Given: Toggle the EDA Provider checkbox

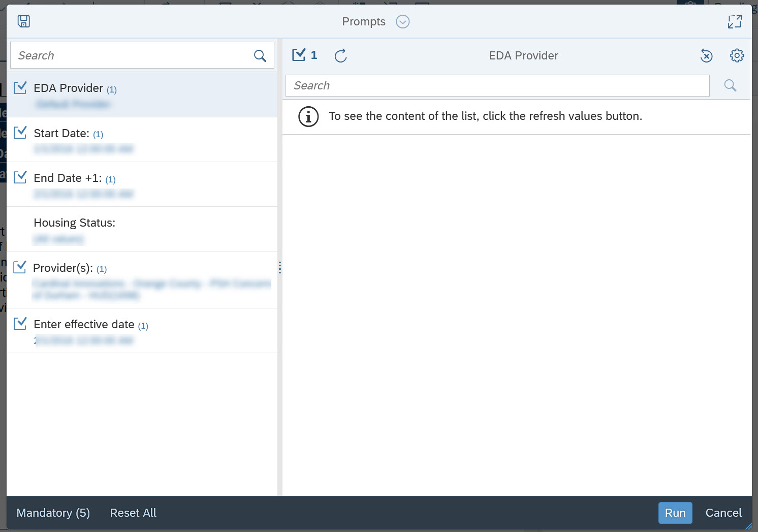Looking at the screenshot, I should click(x=20, y=88).
